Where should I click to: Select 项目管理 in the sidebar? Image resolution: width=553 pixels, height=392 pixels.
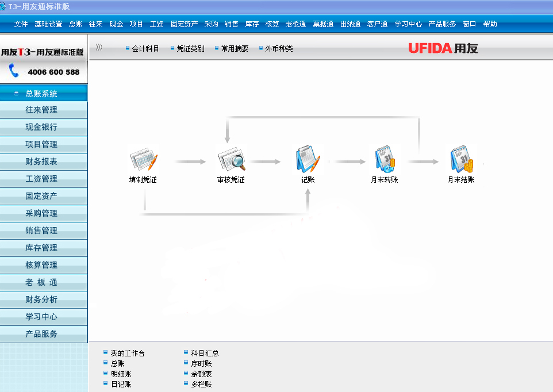click(44, 144)
